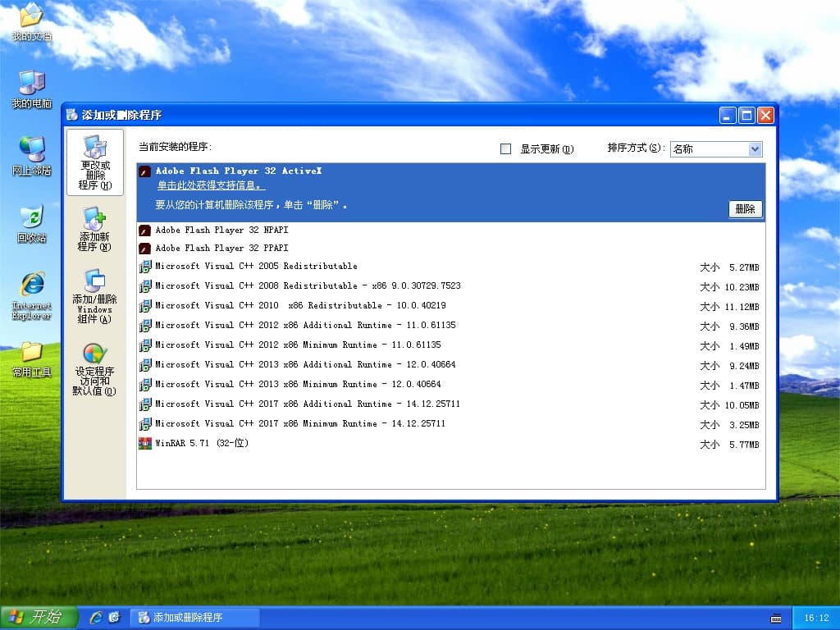Open the Start (开始) menu
840x630 pixels.
(39, 618)
